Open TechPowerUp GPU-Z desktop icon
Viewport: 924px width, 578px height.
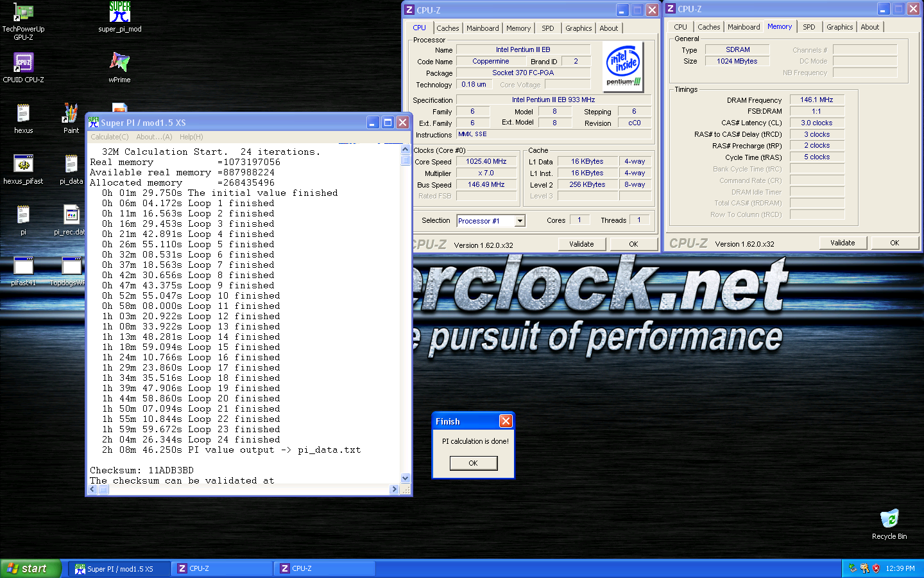(x=23, y=21)
